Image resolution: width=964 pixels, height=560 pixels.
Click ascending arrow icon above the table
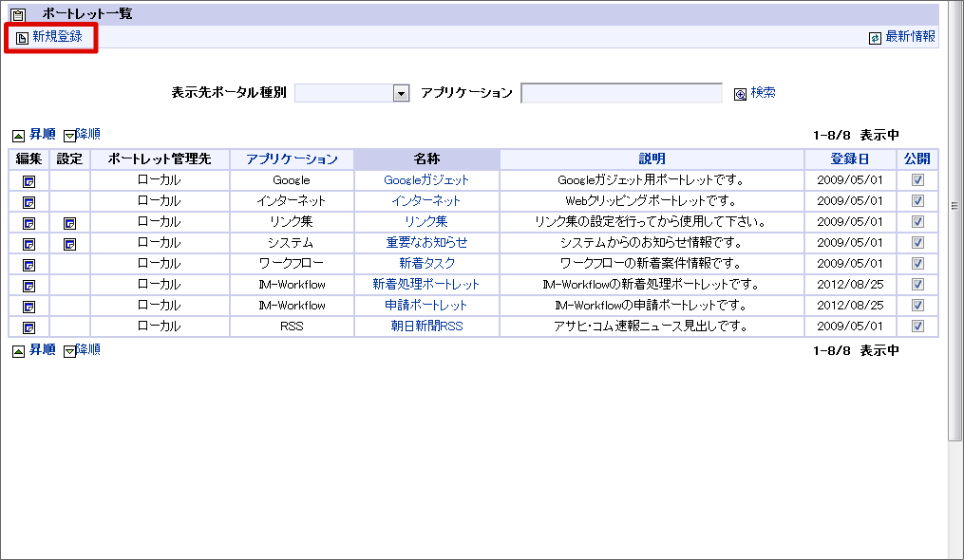pyautogui.click(x=18, y=136)
